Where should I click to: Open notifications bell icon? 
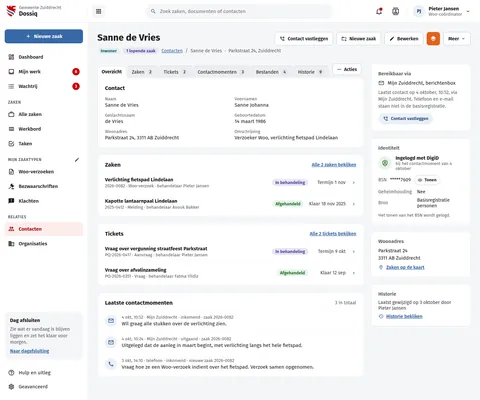(379, 11)
